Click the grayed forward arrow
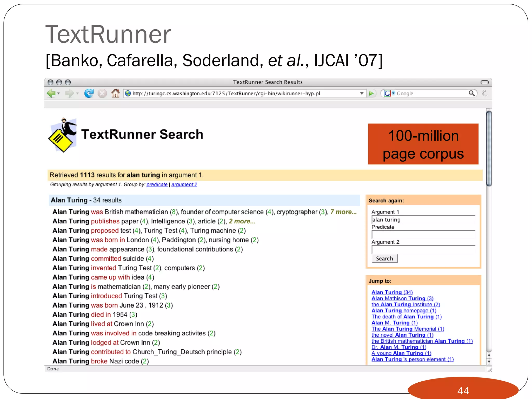 (x=69, y=93)
